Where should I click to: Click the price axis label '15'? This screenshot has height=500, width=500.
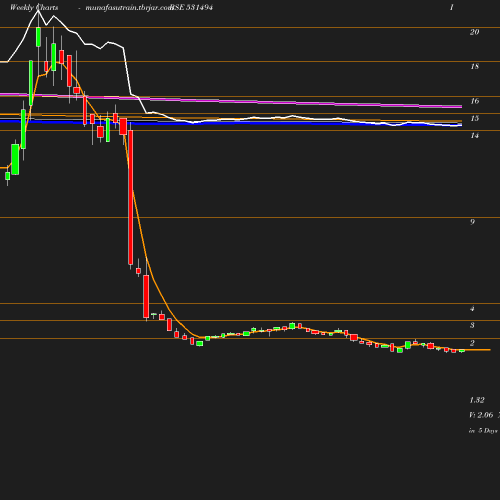[x=474, y=118]
